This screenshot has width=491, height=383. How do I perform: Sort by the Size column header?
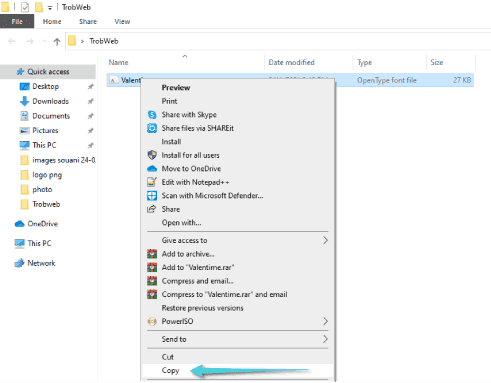[x=451, y=62]
